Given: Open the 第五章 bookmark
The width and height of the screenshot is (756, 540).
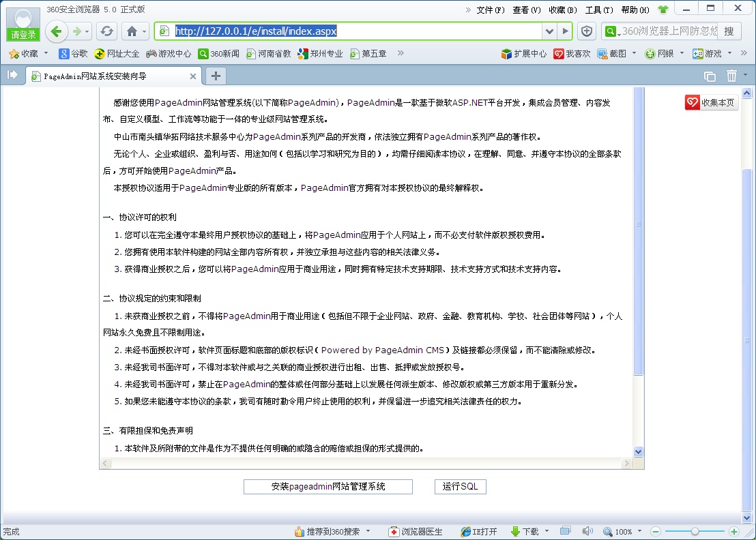Looking at the screenshot, I should 368,53.
